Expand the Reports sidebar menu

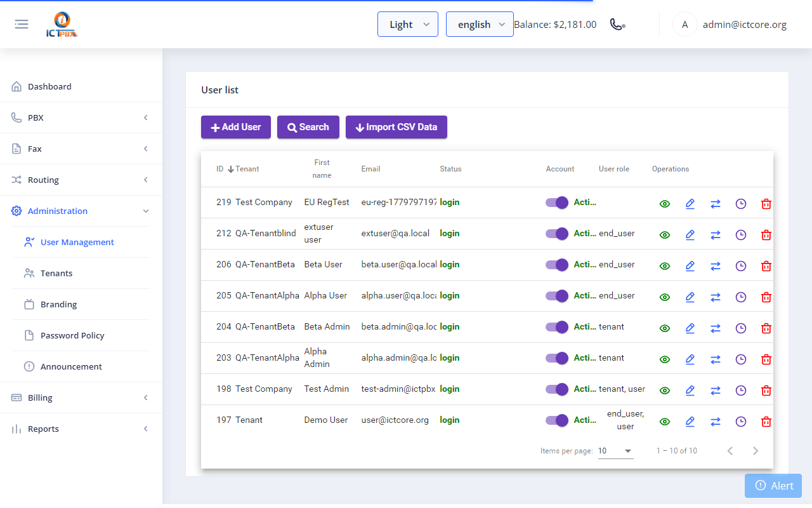(81, 429)
